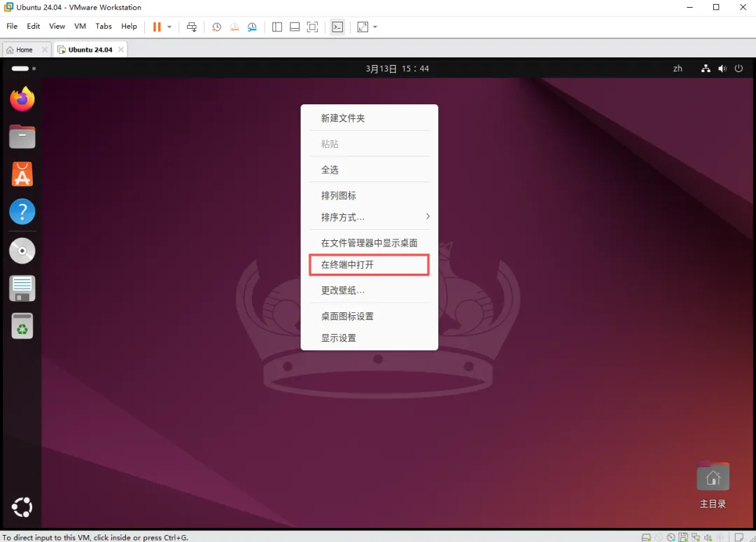Open Help from the dock

click(22, 211)
